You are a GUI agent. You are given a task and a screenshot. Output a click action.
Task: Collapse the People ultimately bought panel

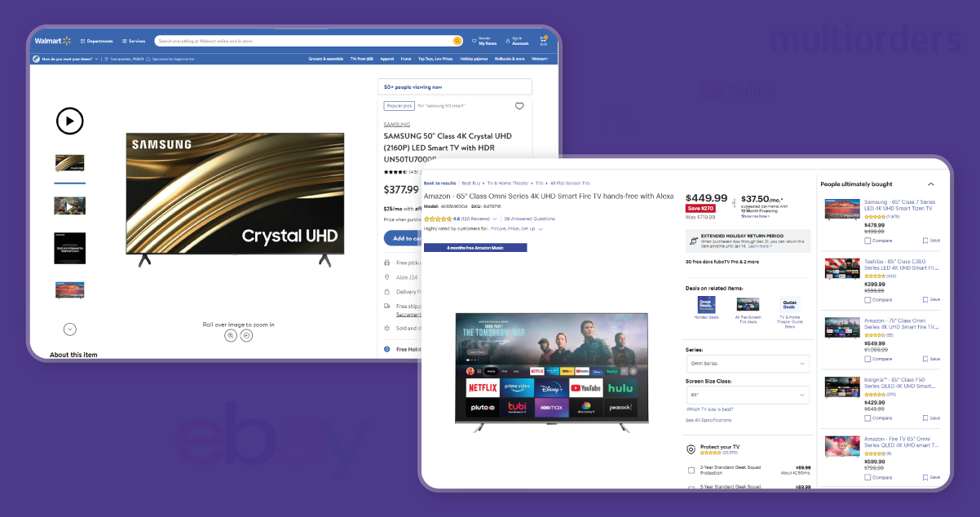point(931,184)
